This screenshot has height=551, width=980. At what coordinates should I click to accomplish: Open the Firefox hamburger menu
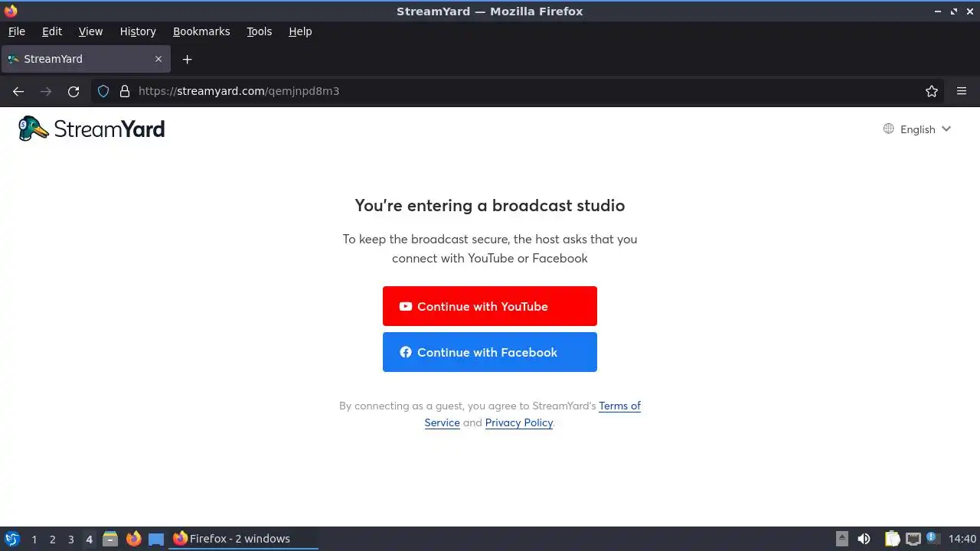[962, 91]
